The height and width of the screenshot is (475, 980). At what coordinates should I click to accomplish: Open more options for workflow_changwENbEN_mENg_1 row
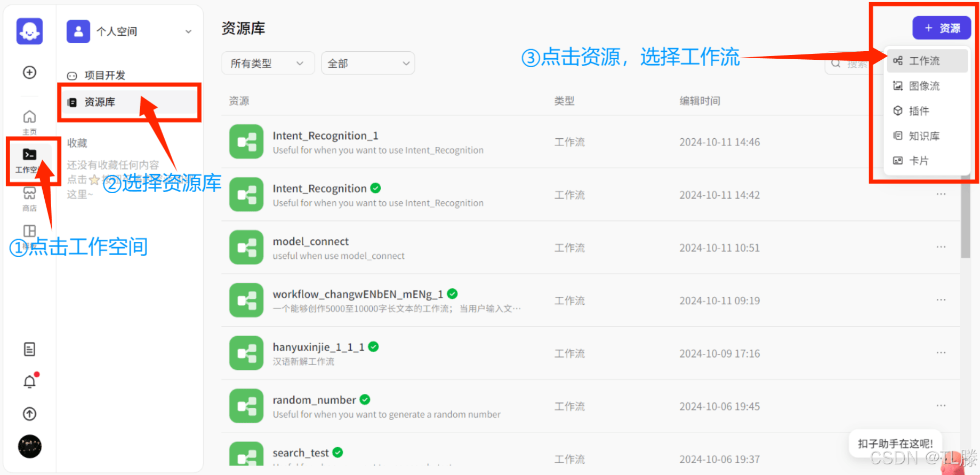941,299
